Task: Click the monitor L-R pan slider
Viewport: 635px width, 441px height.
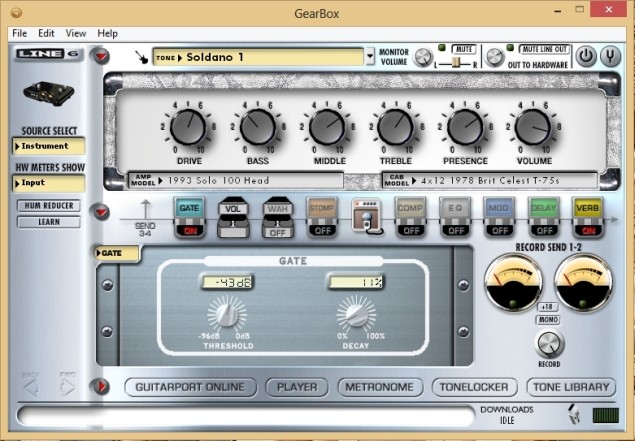Action: [x=456, y=63]
